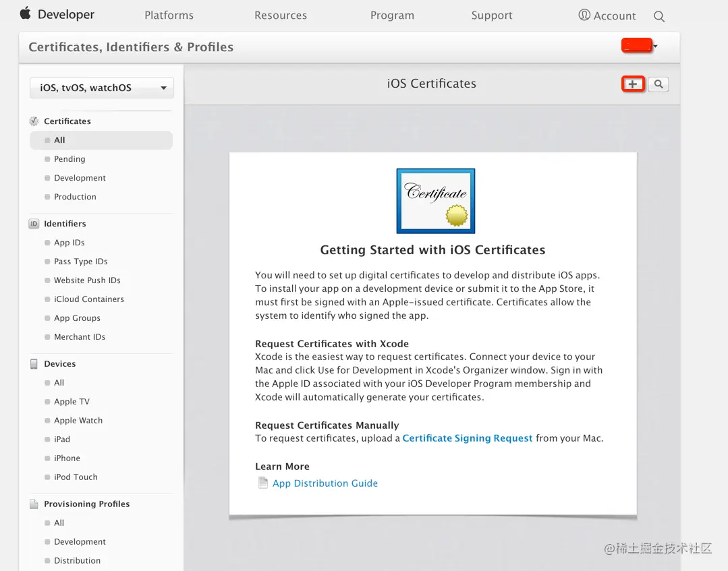
Task: Select iPad devices
Action: click(62, 440)
